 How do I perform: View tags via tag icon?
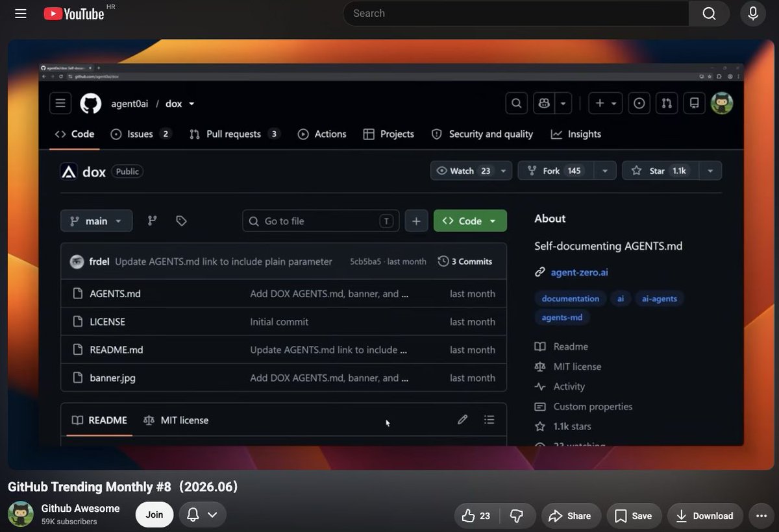click(x=181, y=221)
